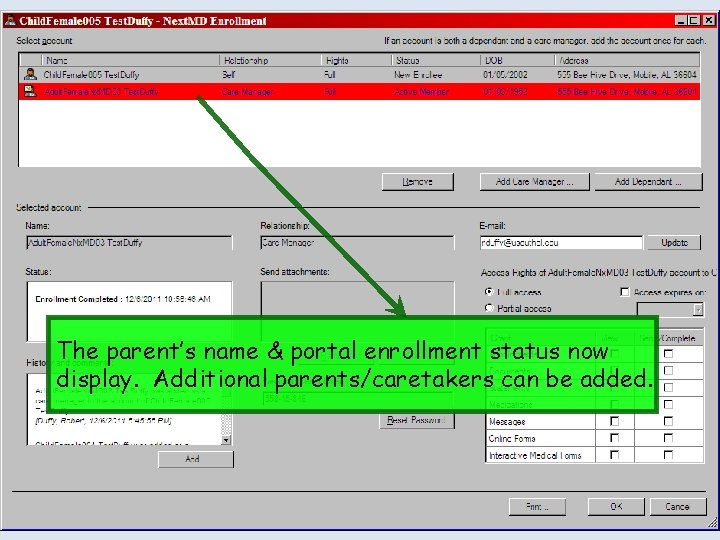Click the Print button
This screenshot has width=720, height=540.
point(537,507)
